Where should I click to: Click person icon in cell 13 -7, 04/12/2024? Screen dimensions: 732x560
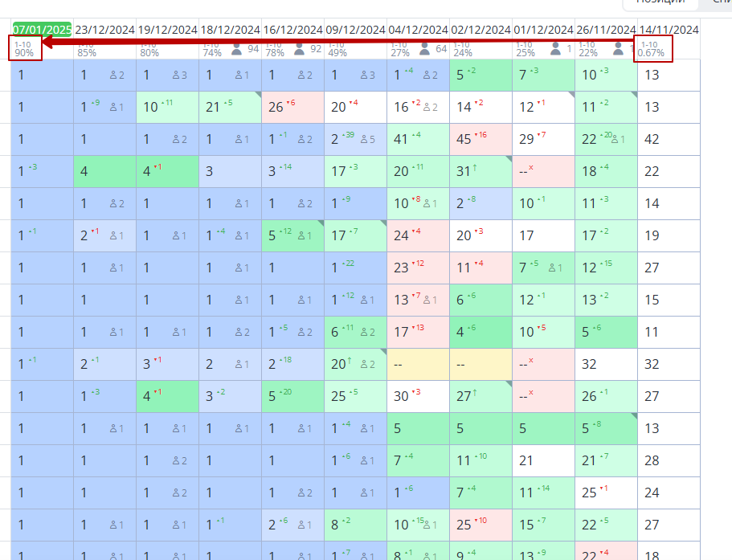[x=427, y=300]
